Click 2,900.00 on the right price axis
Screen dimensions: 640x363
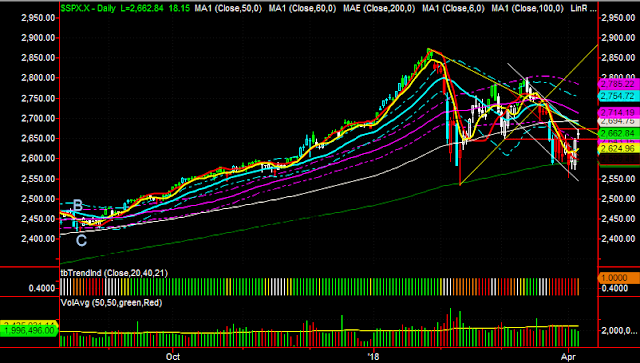[x=619, y=38]
